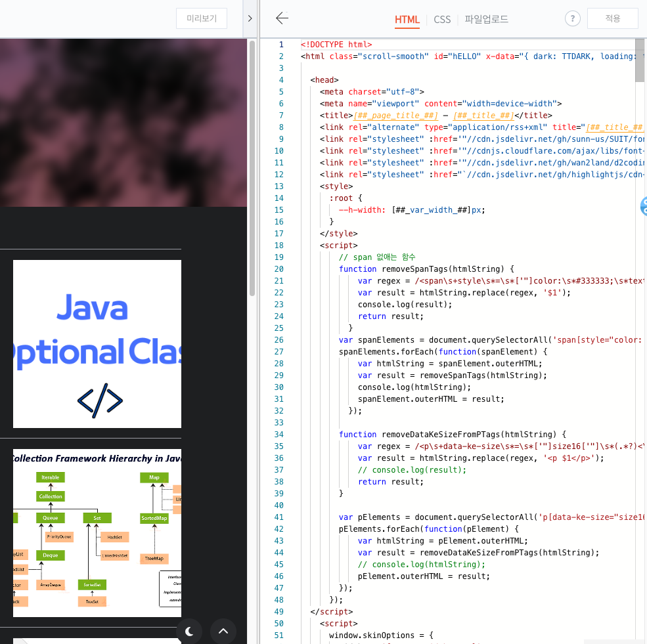
Task: Click 'var pElements = document.querySelectorAll' line
Action: [x=491, y=517]
